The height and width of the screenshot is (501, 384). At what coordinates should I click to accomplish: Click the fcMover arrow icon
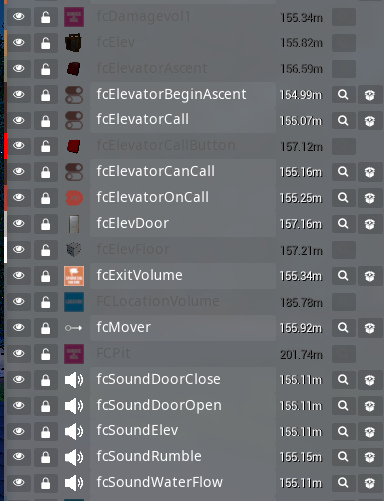[74, 328]
